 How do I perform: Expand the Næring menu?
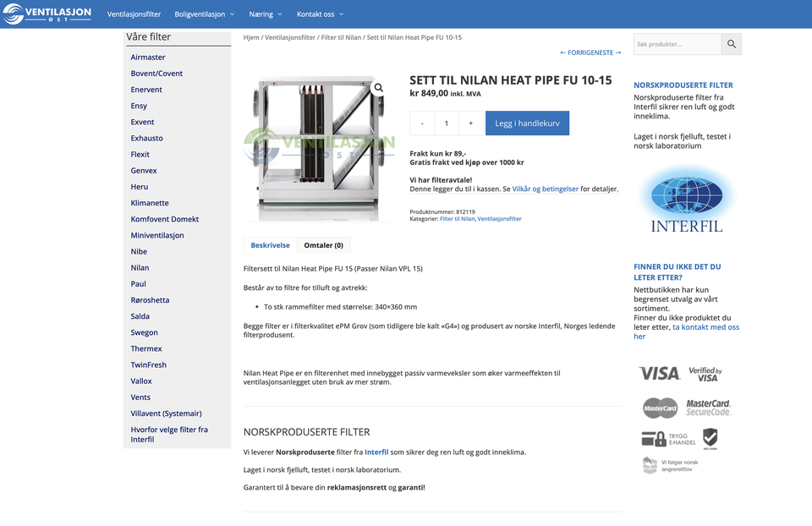265,14
